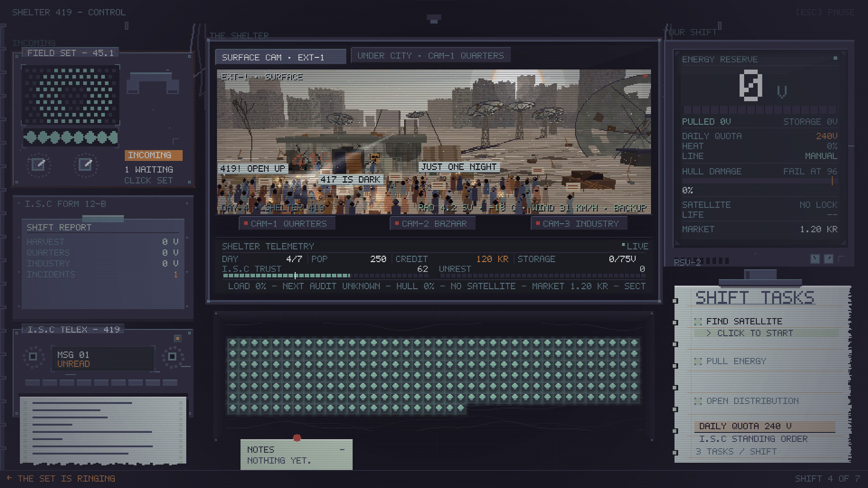Expand the Click To Start satellite prompt

tap(767, 333)
